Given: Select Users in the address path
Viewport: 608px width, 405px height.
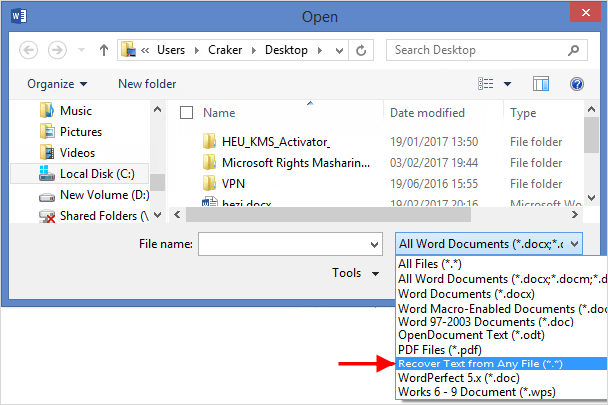Looking at the screenshot, I should [171, 50].
